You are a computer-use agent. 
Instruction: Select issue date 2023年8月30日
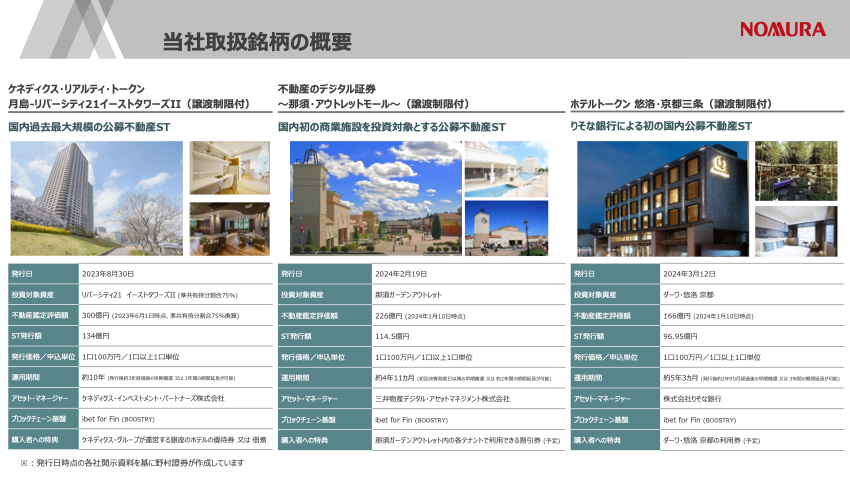108,274
